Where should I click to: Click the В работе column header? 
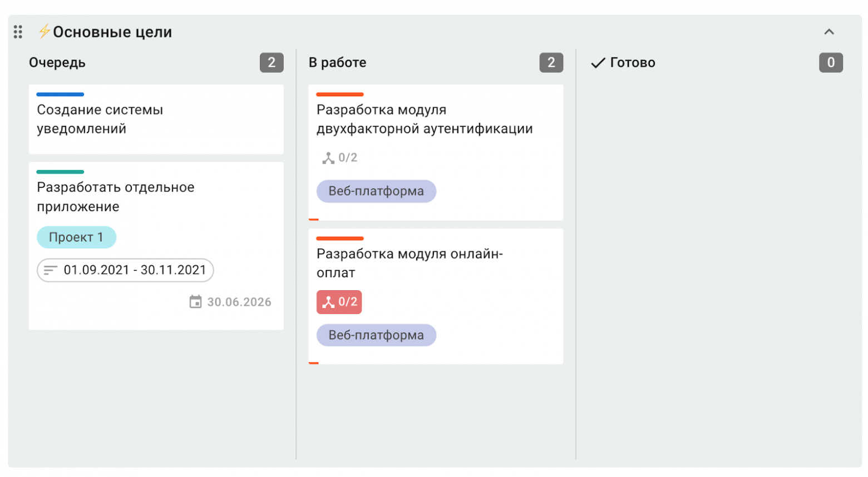pos(337,63)
